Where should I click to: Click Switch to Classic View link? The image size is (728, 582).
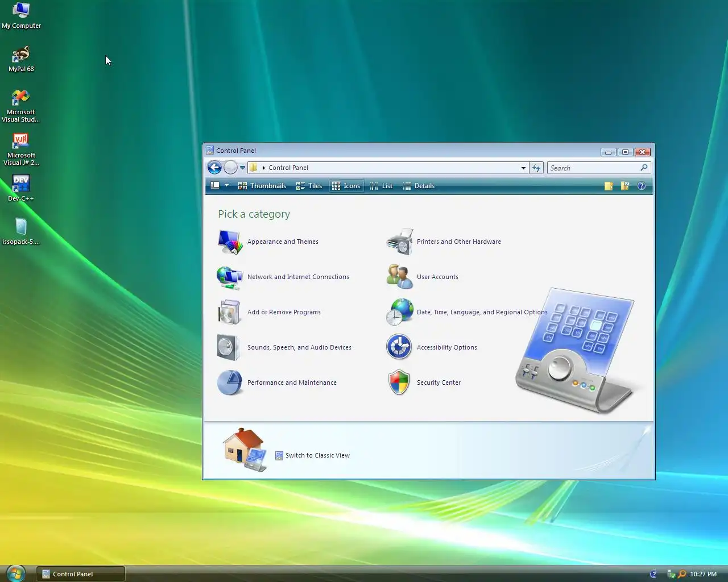(x=317, y=456)
